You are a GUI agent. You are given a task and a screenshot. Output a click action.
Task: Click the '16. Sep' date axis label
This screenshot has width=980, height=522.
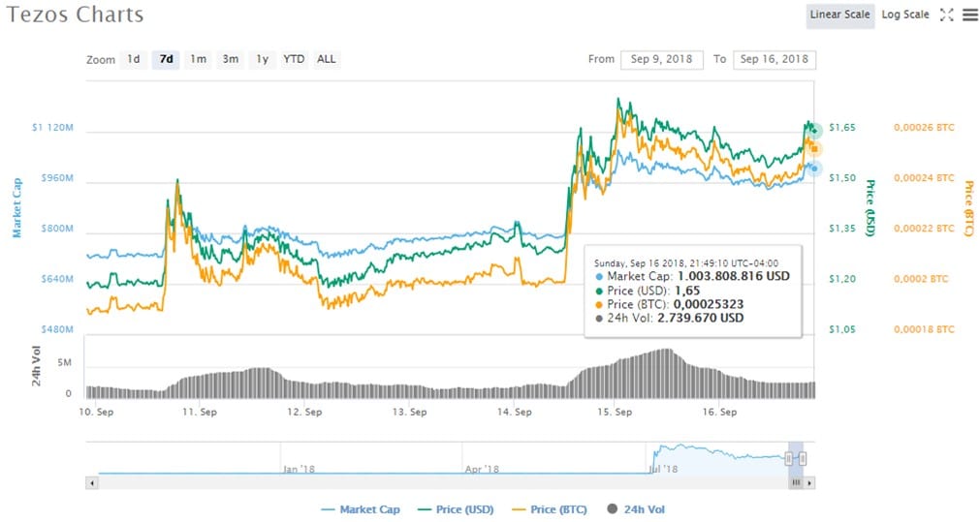719,413
